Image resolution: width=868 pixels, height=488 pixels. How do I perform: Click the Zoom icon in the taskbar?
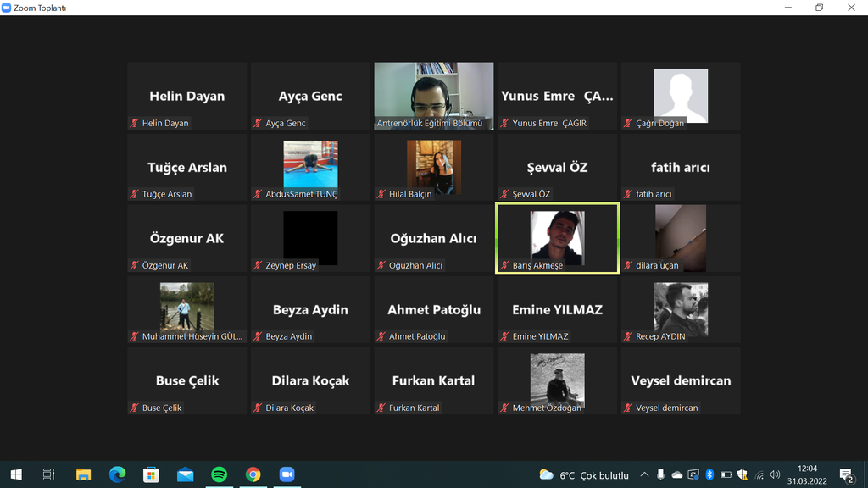[287, 474]
